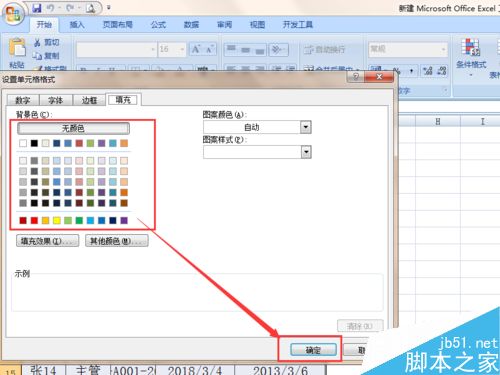Open the 数字 tab in the dialog
Image resolution: width=500 pixels, height=375 pixels.
23,100
